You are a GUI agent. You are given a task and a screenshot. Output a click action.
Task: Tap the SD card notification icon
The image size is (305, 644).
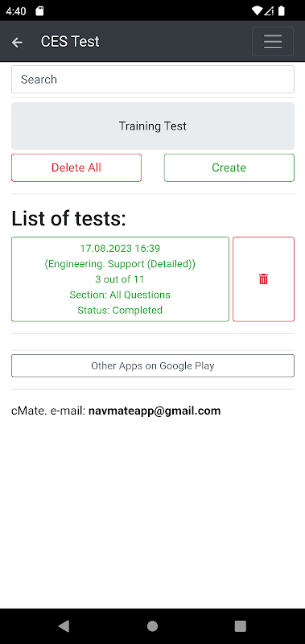coord(39,11)
